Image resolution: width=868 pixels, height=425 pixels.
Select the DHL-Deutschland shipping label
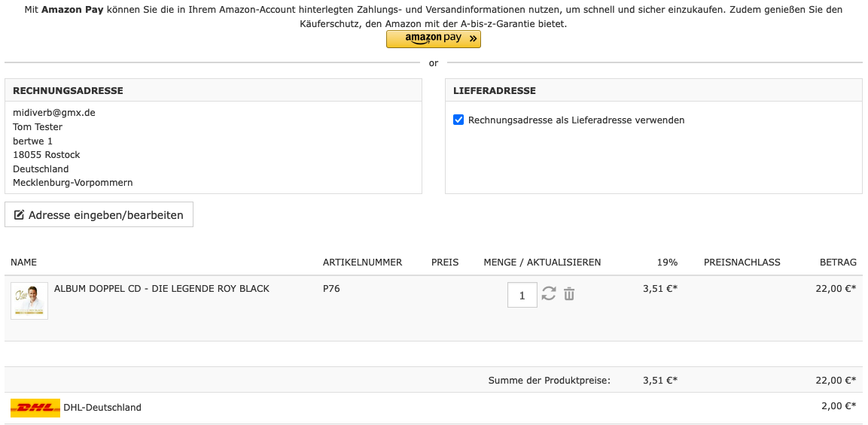coord(102,408)
